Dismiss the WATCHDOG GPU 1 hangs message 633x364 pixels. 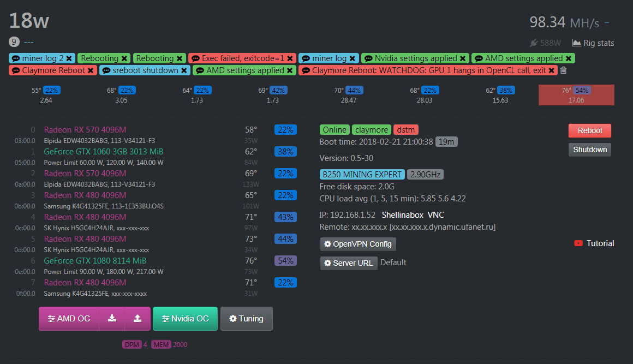click(552, 70)
